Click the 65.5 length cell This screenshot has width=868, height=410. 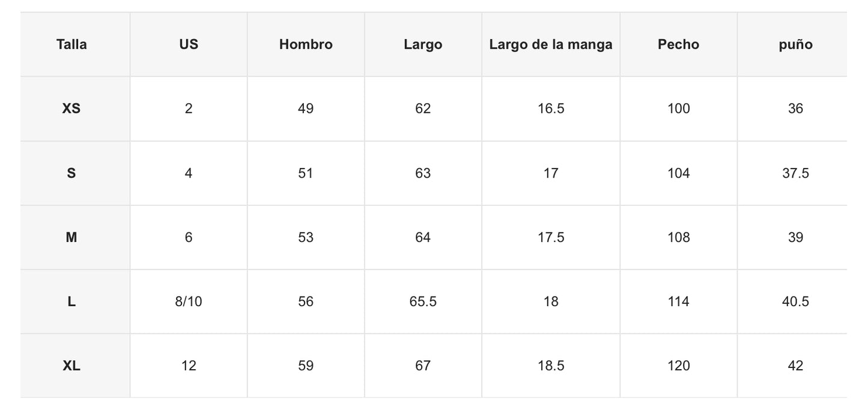coord(423,301)
